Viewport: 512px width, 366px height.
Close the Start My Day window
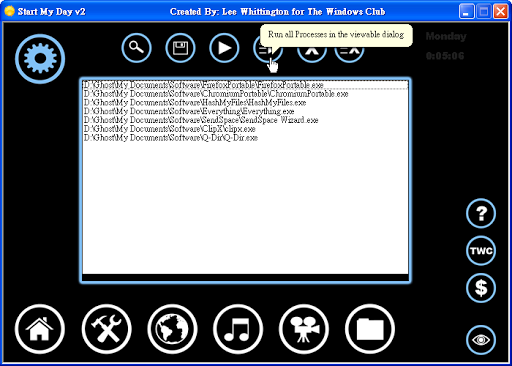tap(500, 12)
